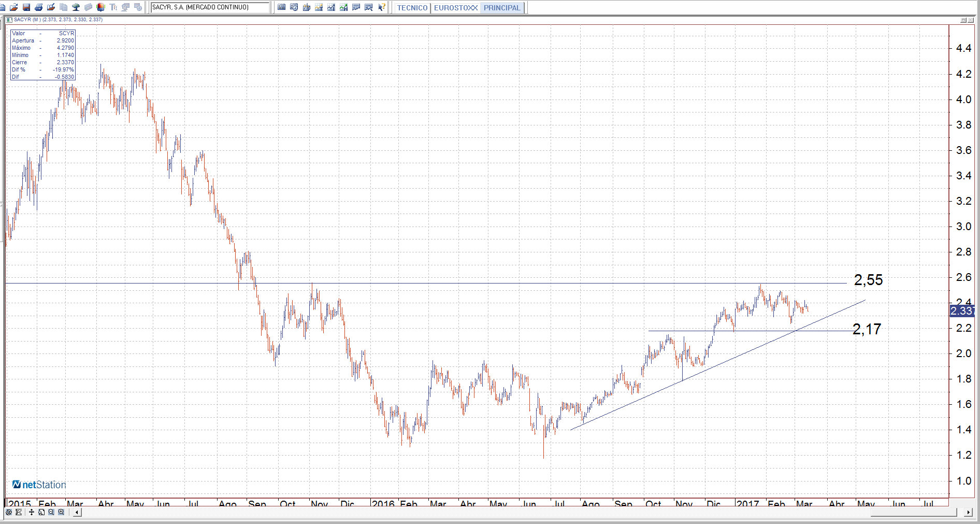The height and width of the screenshot is (524, 980).
Task: Click the SACYR (M) chart title label
Action: pyautogui.click(x=58, y=20)
